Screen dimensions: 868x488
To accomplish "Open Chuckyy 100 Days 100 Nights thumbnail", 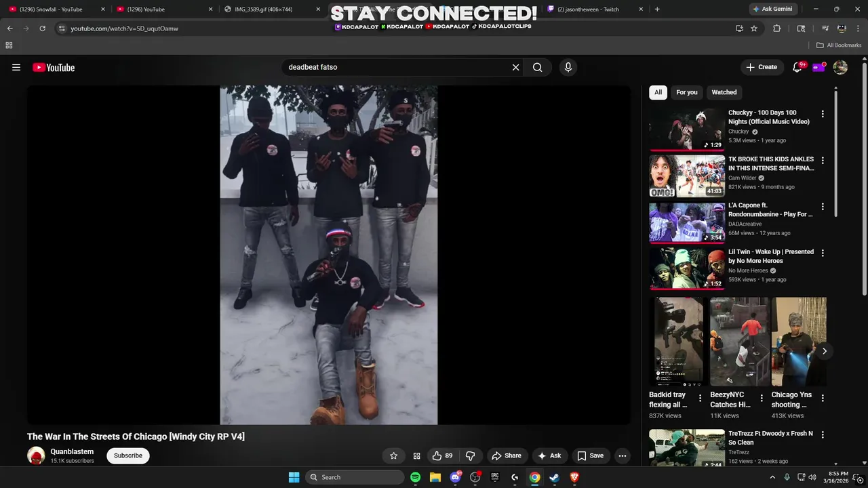I will coord(687,129).
